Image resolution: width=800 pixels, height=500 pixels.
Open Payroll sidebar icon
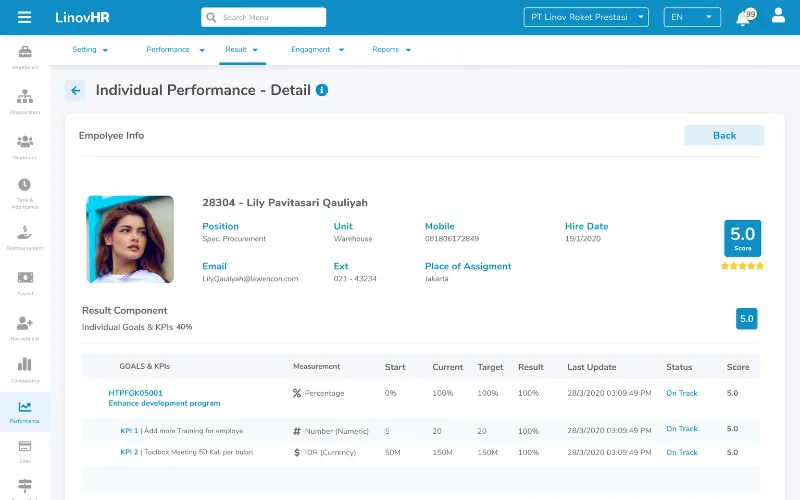[25, 281]
